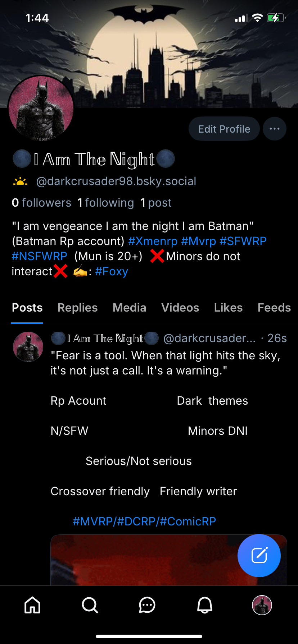The height and width of the screenshot is (644, 298).
Task: Tap the sun icon beside the handle
Action: (x=20, y=181)
